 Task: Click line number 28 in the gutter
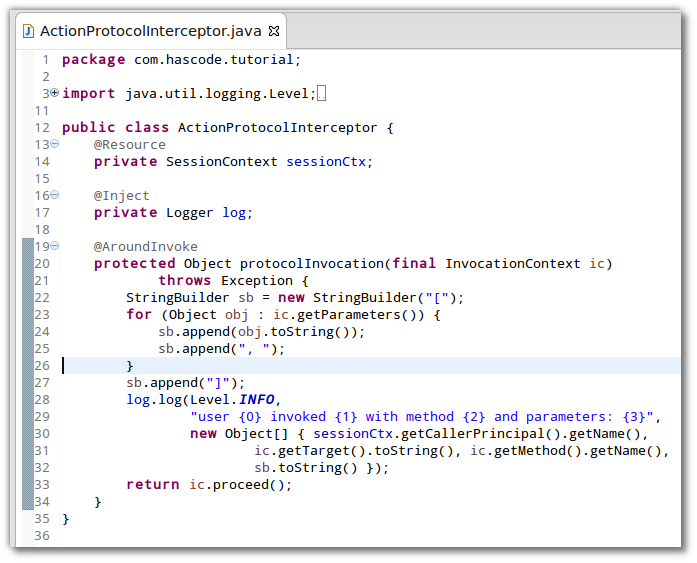pos(41,399)
